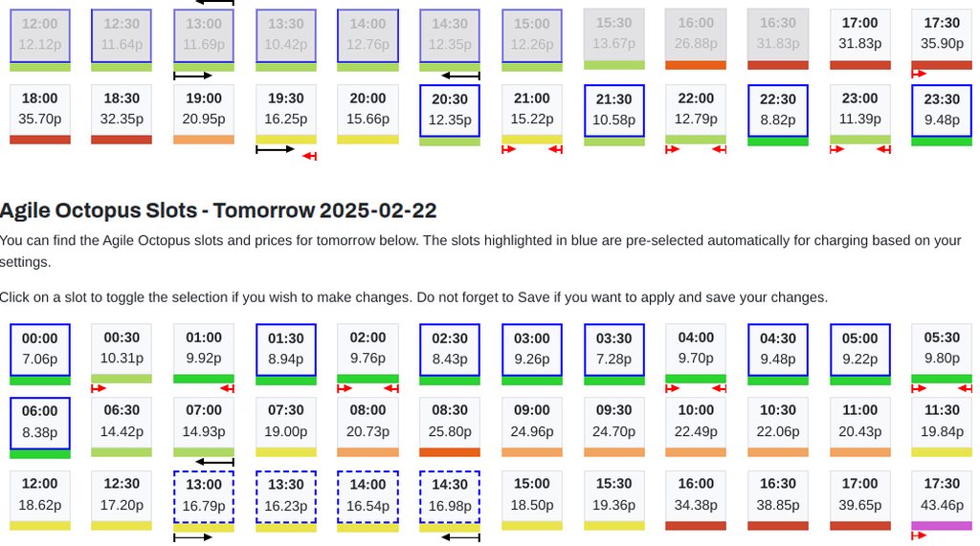The width and height of the screenshot is (980, 546).
Task: Toggle tomorrow's 06:00 slot at 8.38p
Action: coord(39,422)
